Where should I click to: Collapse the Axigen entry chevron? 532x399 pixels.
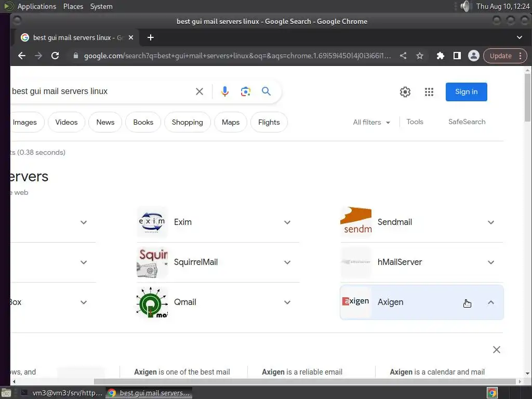tap(491, 302)
